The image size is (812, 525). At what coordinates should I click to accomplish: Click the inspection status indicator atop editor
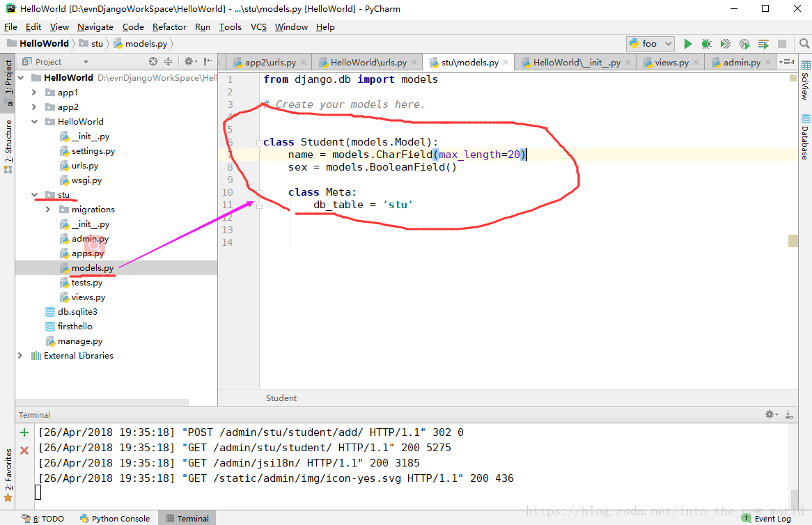point(793,78)
